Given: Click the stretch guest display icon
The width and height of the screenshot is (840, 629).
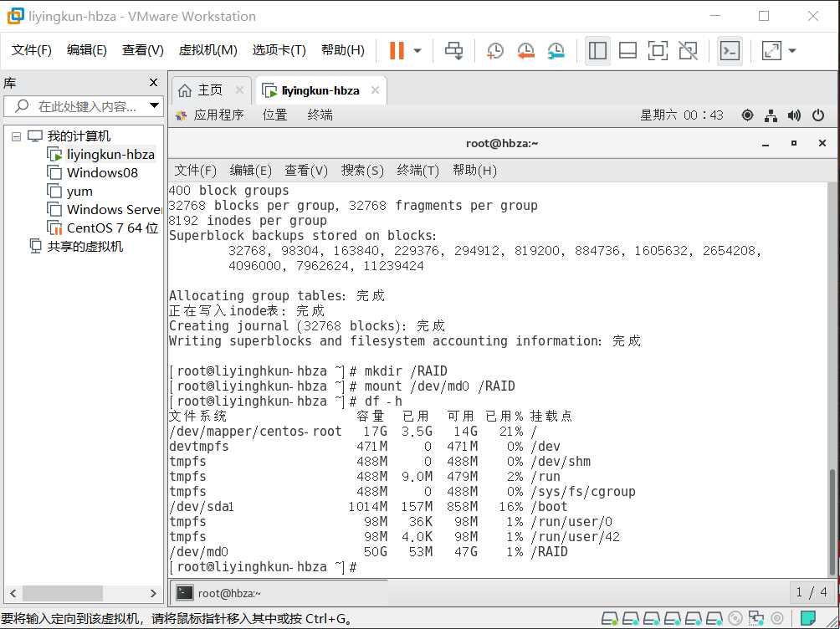Looking at the screenshot, I should pyautogui.click(x=771, y=51).
